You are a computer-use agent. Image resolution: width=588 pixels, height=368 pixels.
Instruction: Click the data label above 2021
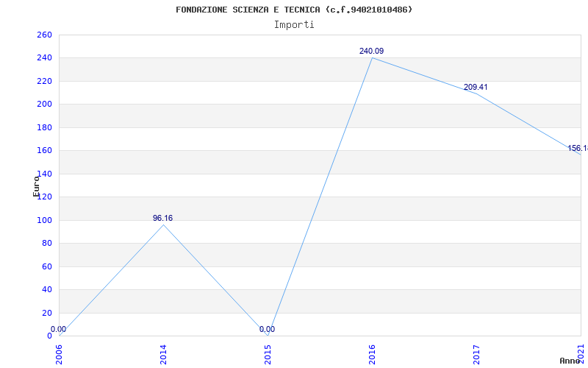click(578, 149)
